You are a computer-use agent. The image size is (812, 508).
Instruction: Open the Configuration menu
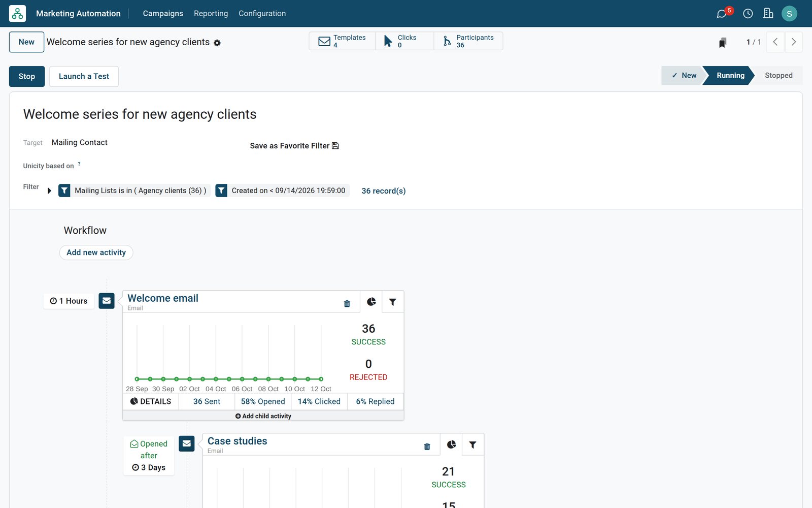tap(262, 14)
